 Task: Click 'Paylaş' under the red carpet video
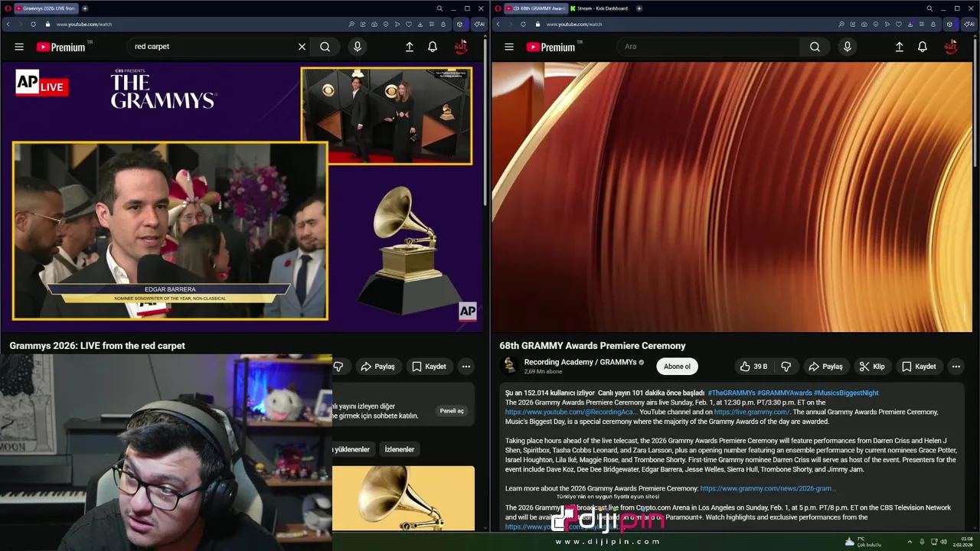pyautogui.click(x=378, y=367)
